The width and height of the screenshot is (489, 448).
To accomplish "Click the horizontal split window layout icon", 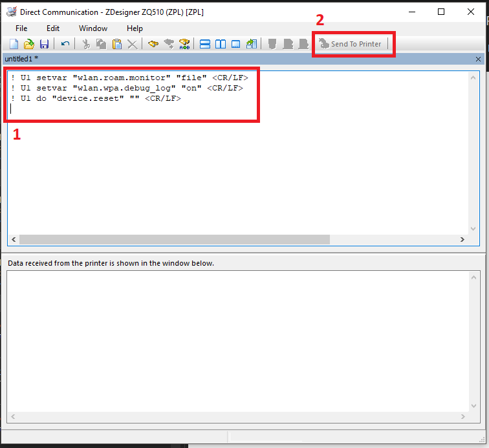I will 205,44.
